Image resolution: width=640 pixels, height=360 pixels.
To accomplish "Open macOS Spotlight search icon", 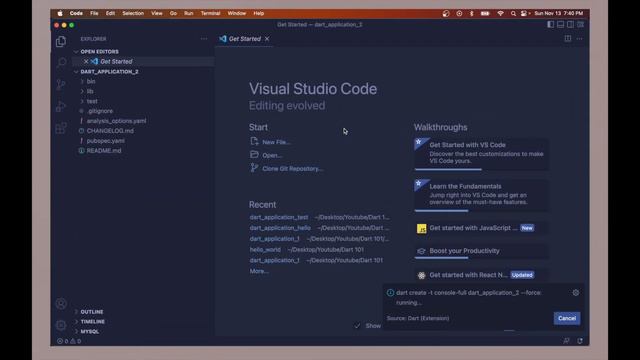I will pyautogui.click(x=513, y=13).
